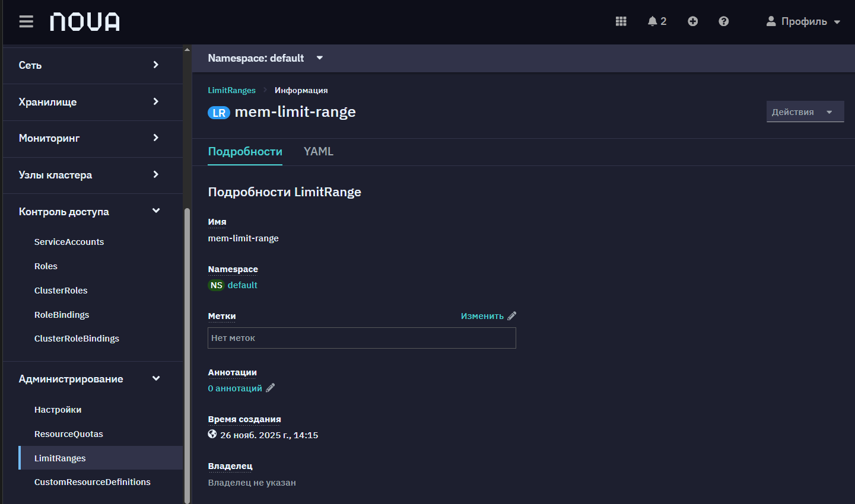This screenshot has height=504, width=855.
Task: Click the Информация breadcrumb text
Action: click(x=301, y=90)
